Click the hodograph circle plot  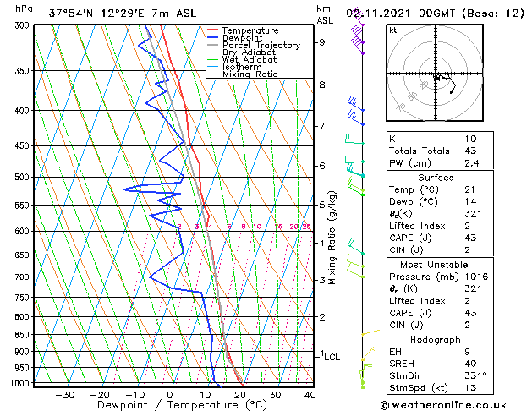(436, 74)
